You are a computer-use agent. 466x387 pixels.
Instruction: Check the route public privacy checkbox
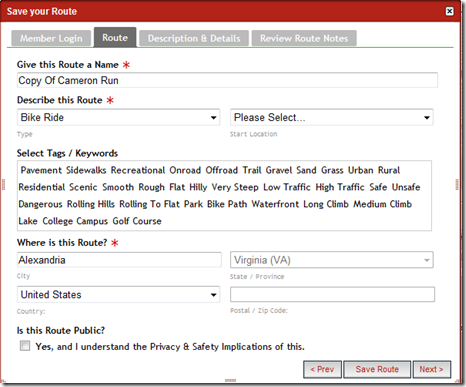click(x=25, y=346)
